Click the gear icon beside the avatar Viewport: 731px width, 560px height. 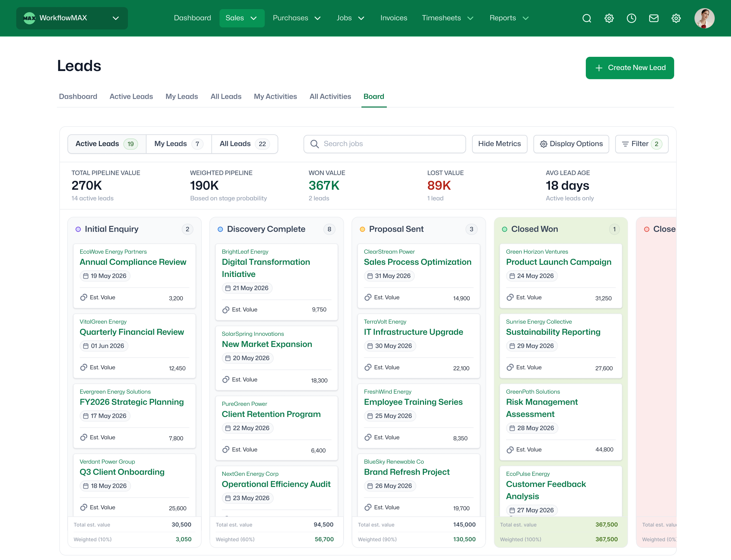tap(676, 18)
